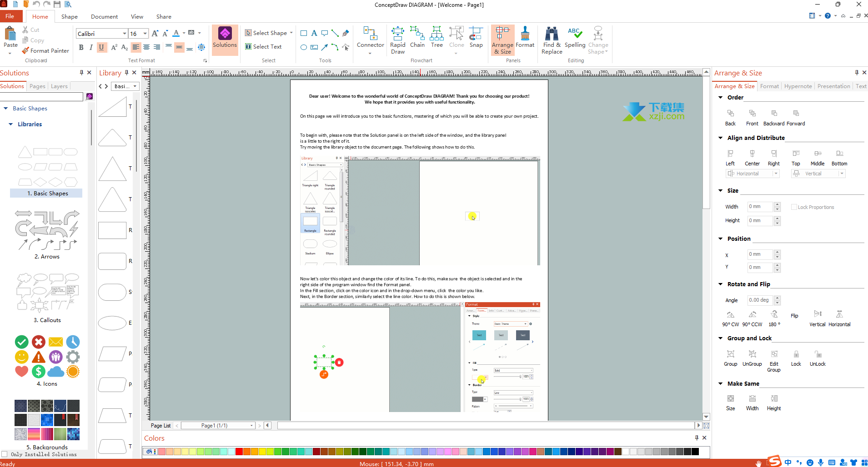Switch to the Document ribbon tab

104,17
